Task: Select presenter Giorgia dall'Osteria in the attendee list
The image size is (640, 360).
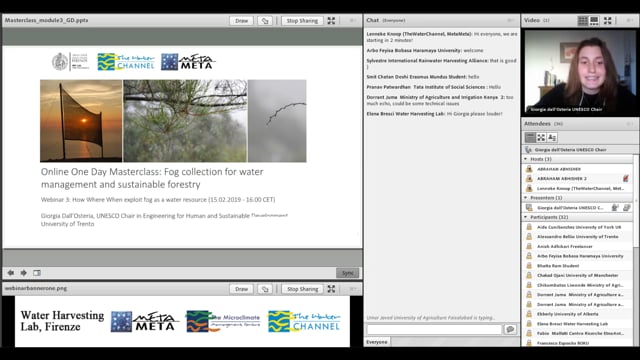Action: point(578,208)
